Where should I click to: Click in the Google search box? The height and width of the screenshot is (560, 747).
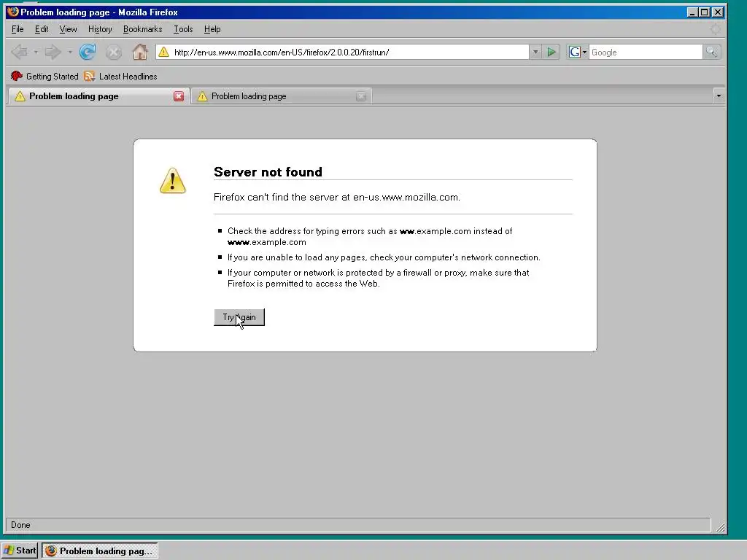pyautogui.click(x=646, y=52)
